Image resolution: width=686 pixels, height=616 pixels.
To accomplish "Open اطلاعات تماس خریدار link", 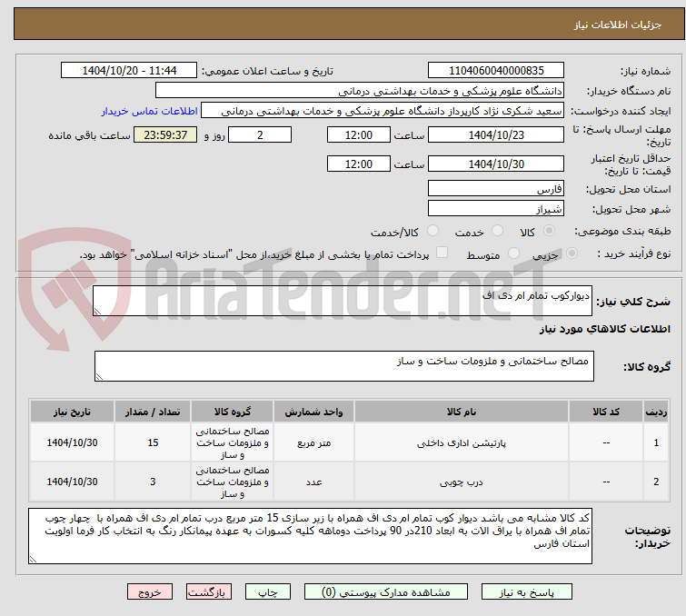I will click(x=150, y=111).
